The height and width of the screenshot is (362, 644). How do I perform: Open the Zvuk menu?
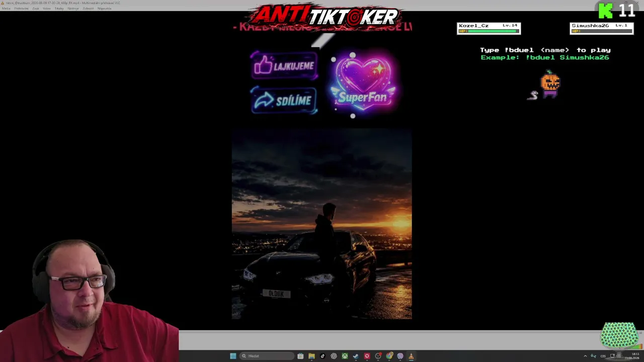[x=35, y=9]
